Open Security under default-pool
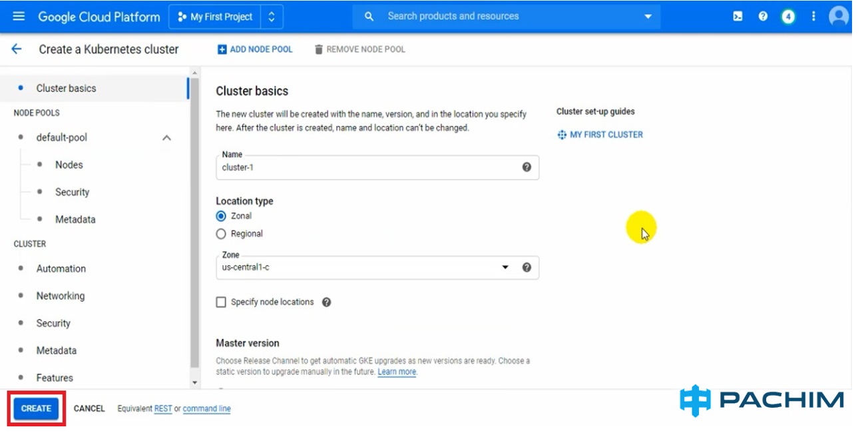This screenshot has height=443, width=868. (72, 192)
